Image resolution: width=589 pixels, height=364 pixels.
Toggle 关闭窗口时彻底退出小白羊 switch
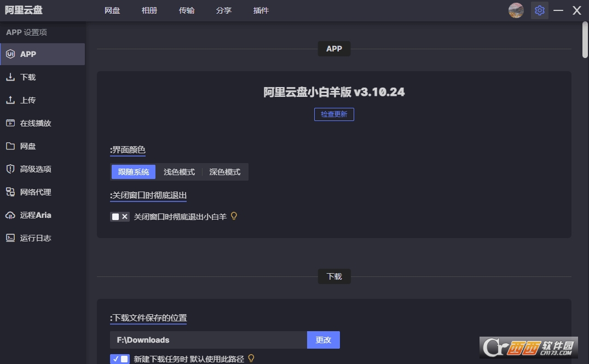[120, 217]
